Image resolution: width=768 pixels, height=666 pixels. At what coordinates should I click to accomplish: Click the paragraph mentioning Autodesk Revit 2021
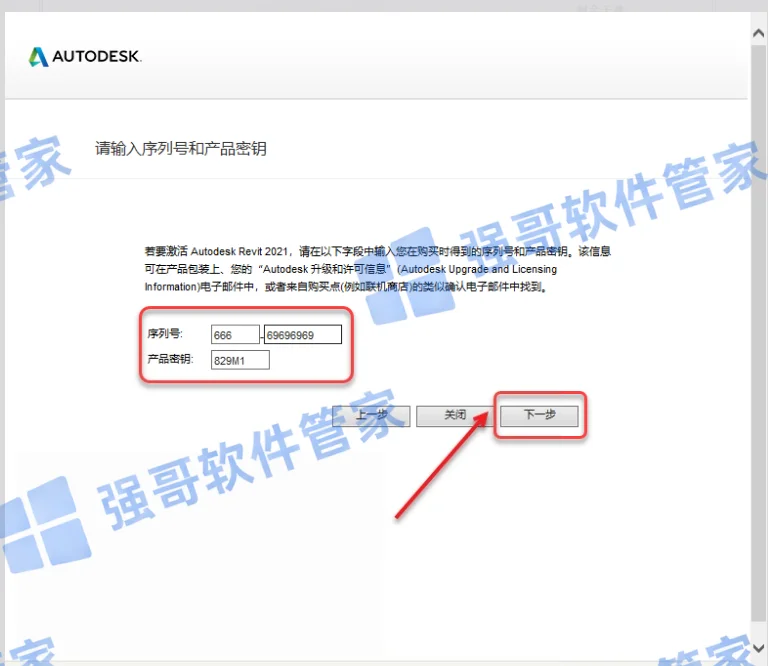[x=378, y=269]
